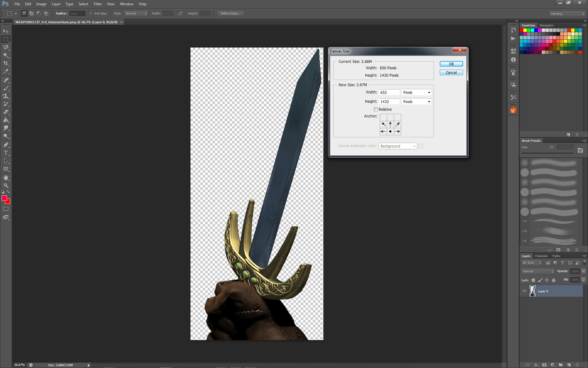Switch to the Navigator tab

click(546, 25)
